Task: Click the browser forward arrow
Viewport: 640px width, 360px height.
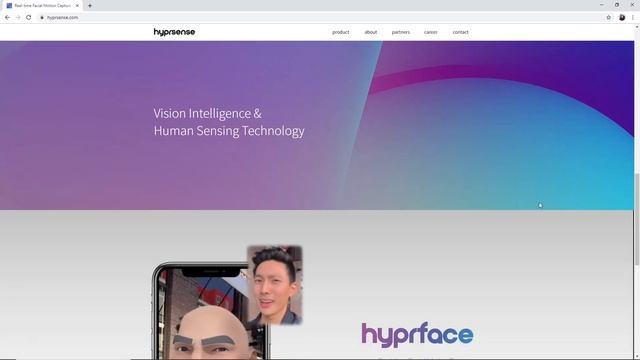Action: [18, 18]
